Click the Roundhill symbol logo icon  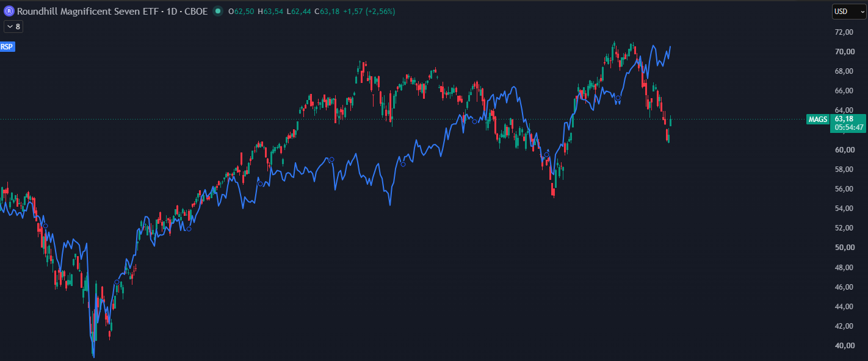click(9, 11)
